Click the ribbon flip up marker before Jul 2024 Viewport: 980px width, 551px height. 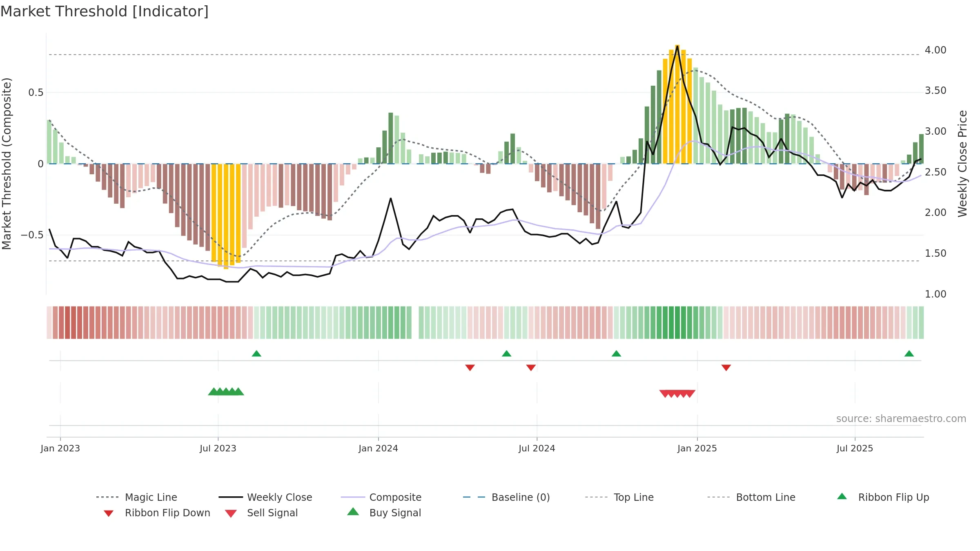click(x=507, y=353)
